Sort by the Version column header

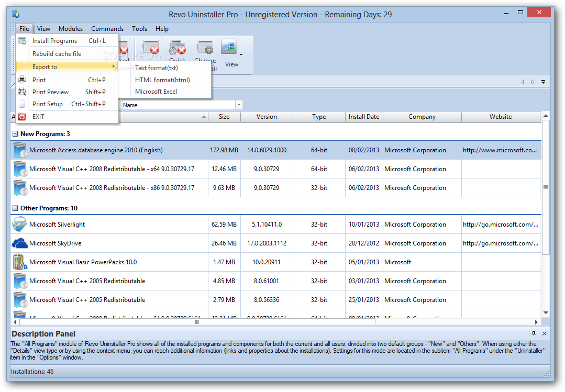(x=267, y=116)
